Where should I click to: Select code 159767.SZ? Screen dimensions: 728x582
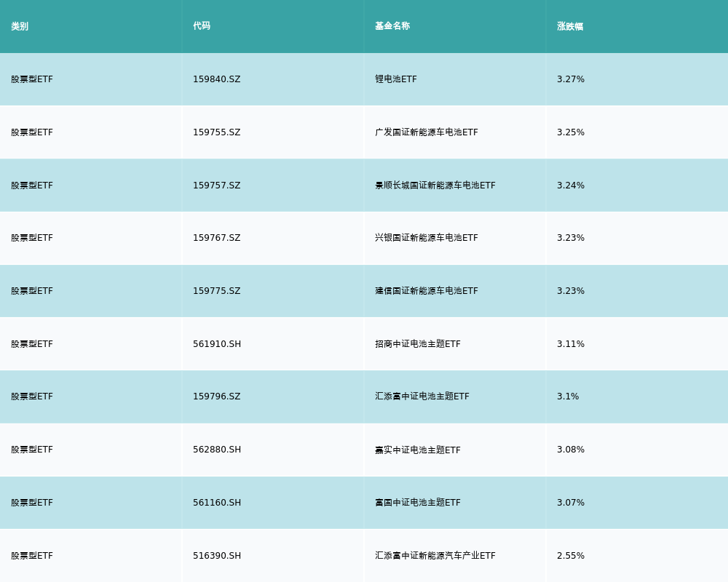217,238
